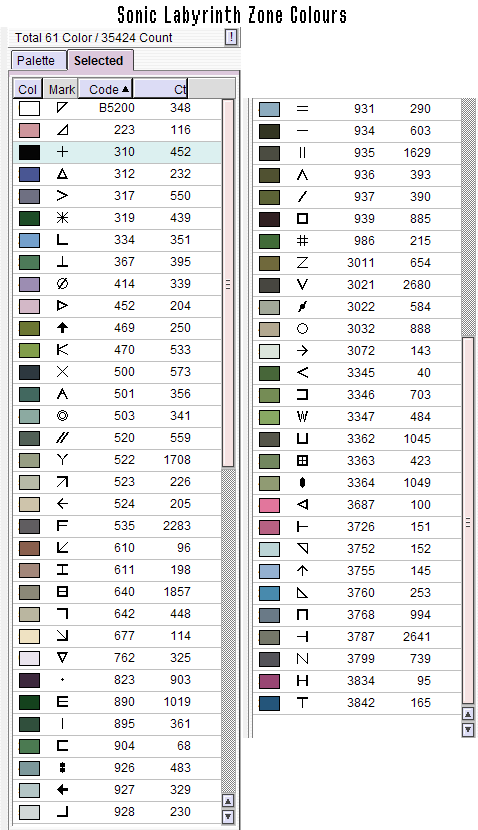
Task: Select dark green swatch for code 890
Action: click(30, 702)
